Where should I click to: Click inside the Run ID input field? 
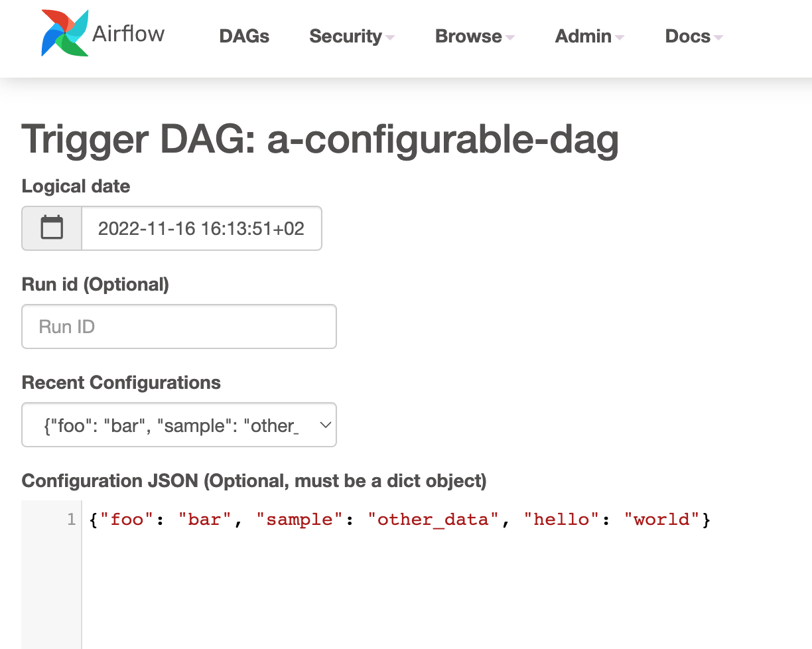click(179, 326)
